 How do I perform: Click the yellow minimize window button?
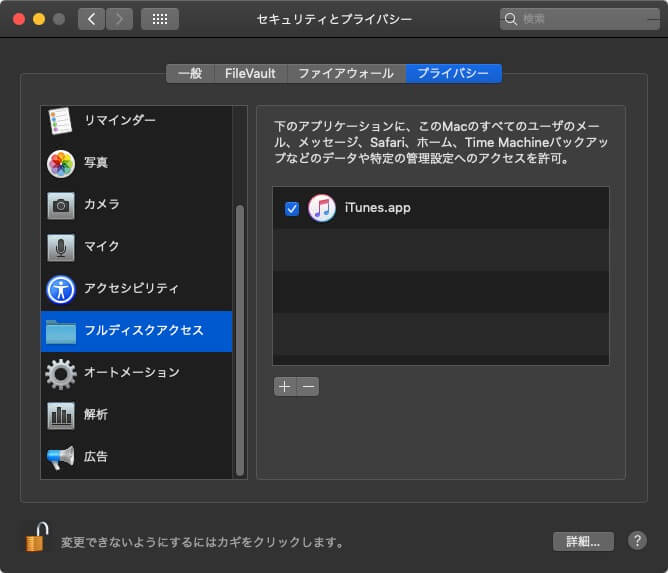coord(39,19)
